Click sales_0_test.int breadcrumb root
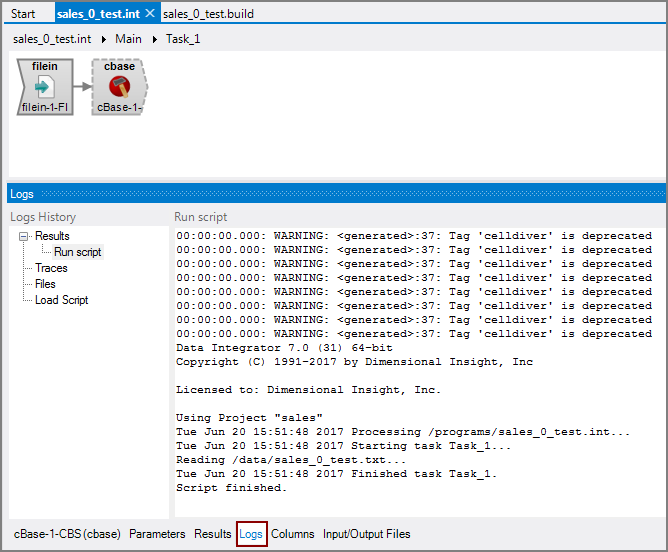The width and height of the screenshot is (668, 552). pyautogui.click(x=52, y=39)
